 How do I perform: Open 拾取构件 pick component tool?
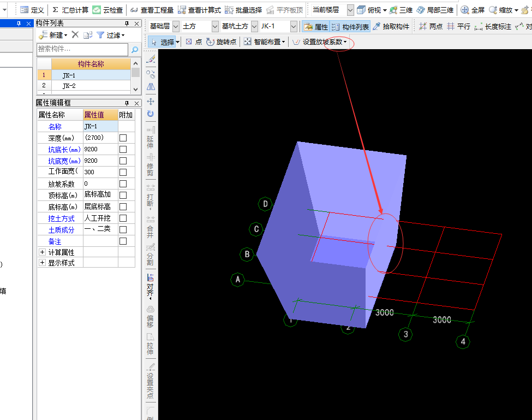[x=391, y=26]
